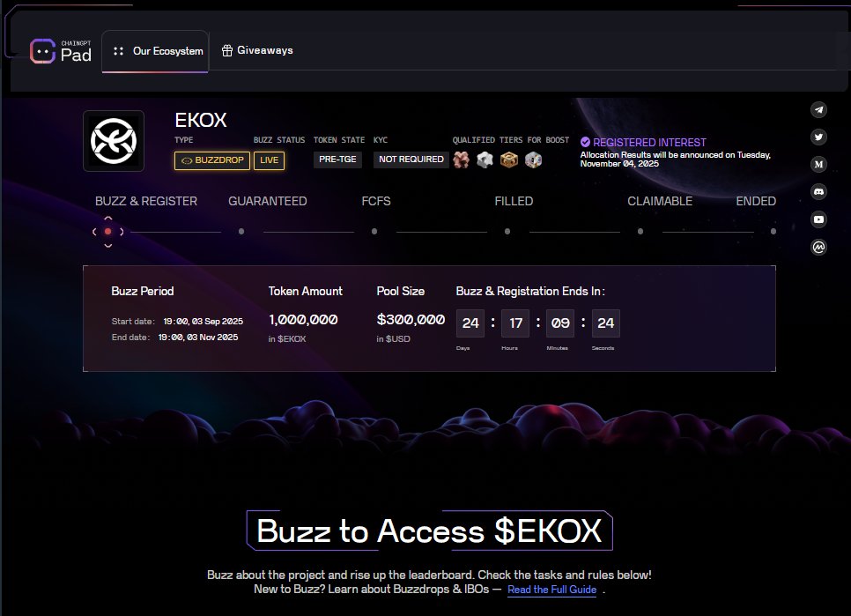Click the active red Buzz & Register marker

tap(108, 232)
